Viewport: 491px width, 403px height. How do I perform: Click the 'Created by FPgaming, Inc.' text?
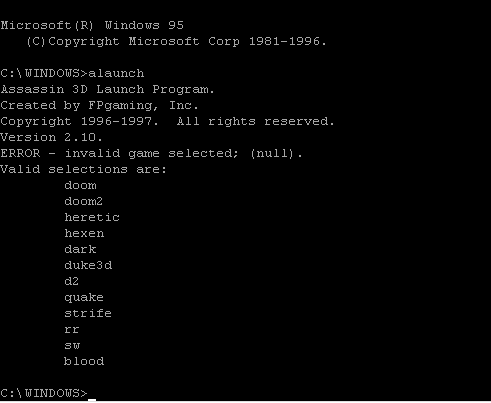99,106
